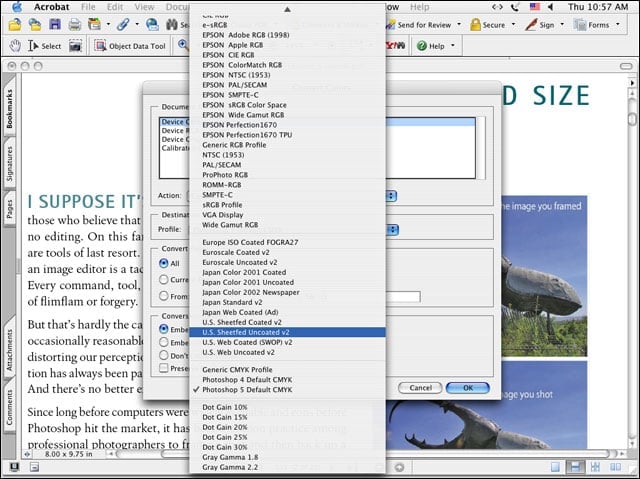Click the OK button
Screen dimensions: 640x479
point(468,388)
